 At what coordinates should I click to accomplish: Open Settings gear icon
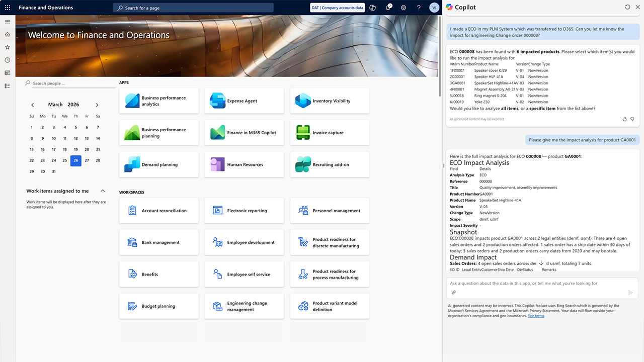tap(404, 8)
